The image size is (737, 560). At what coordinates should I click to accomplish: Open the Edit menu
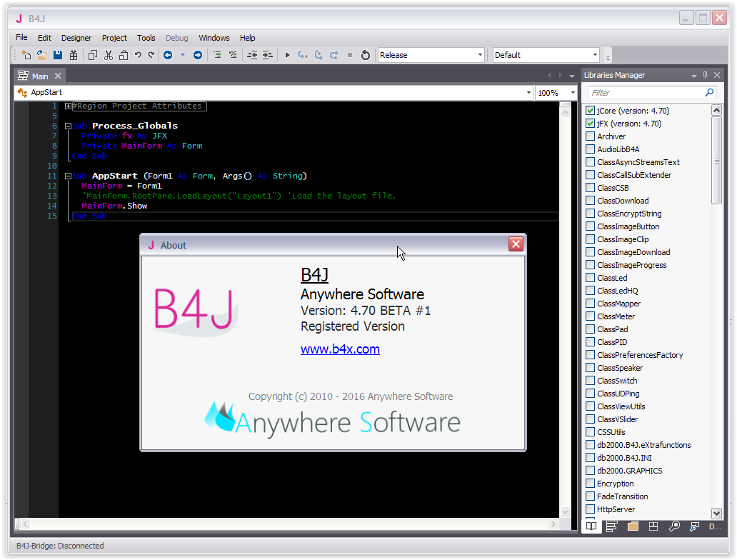[x=44, y=38]
